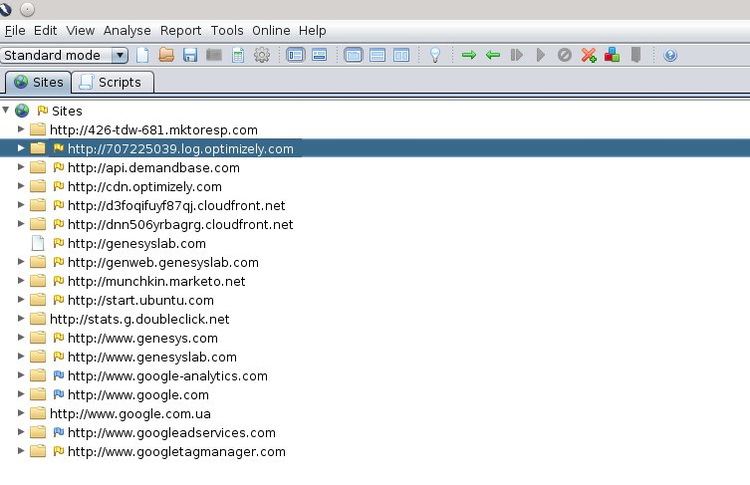The width and height of the screenshot is (750, 485).
Task: Toggle break on all requests arrow
Action: coord(469,55)
